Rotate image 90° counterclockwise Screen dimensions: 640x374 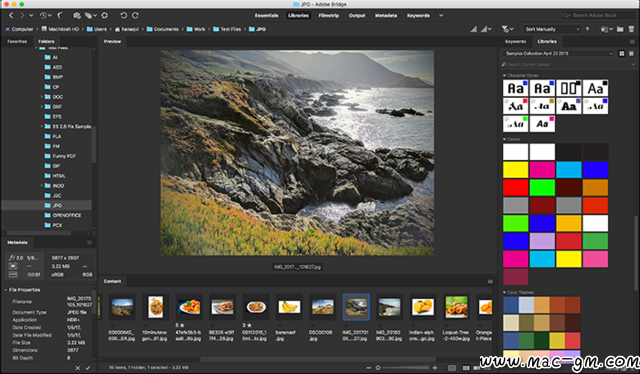click(x=123, y=16)
